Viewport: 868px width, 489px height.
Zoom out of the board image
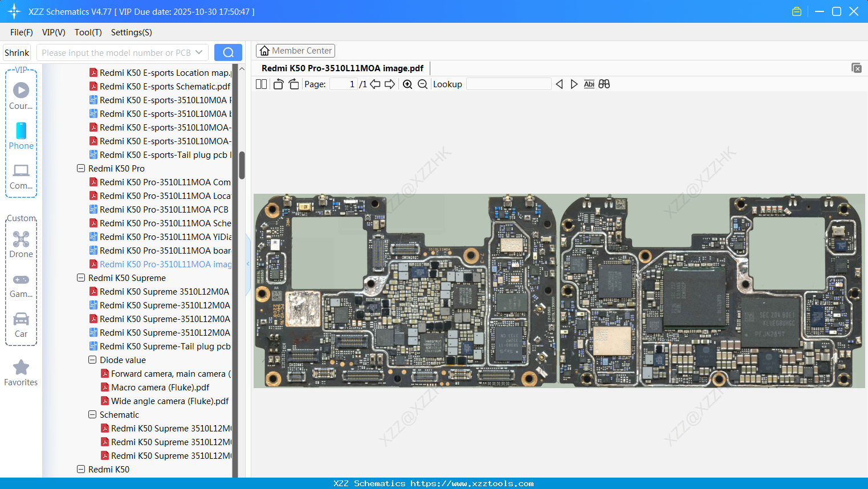422,84
